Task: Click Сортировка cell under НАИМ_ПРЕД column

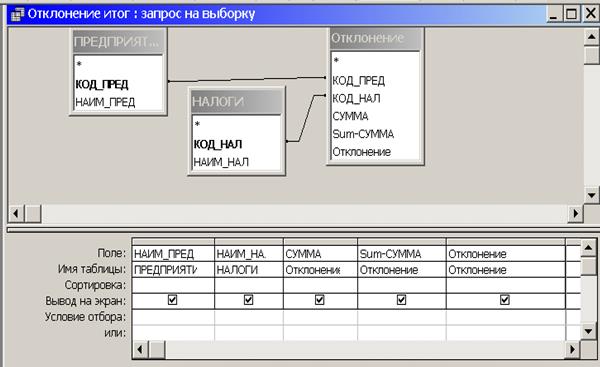Action: 173,285
